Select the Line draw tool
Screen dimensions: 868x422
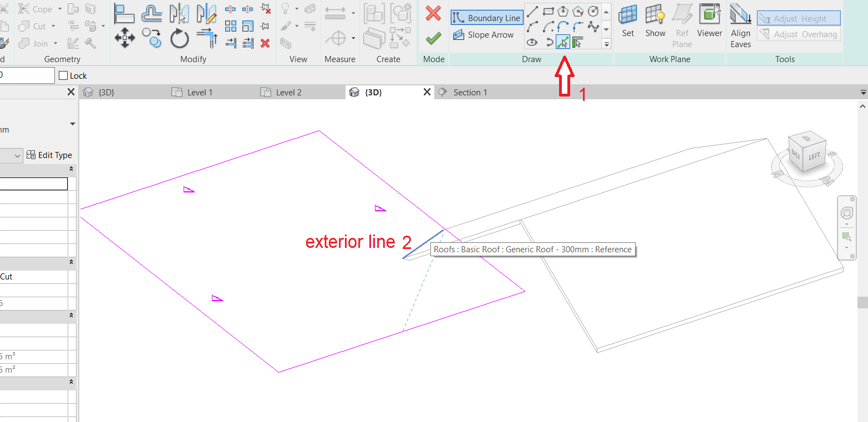pyautogui.click(x=532, y=11)
